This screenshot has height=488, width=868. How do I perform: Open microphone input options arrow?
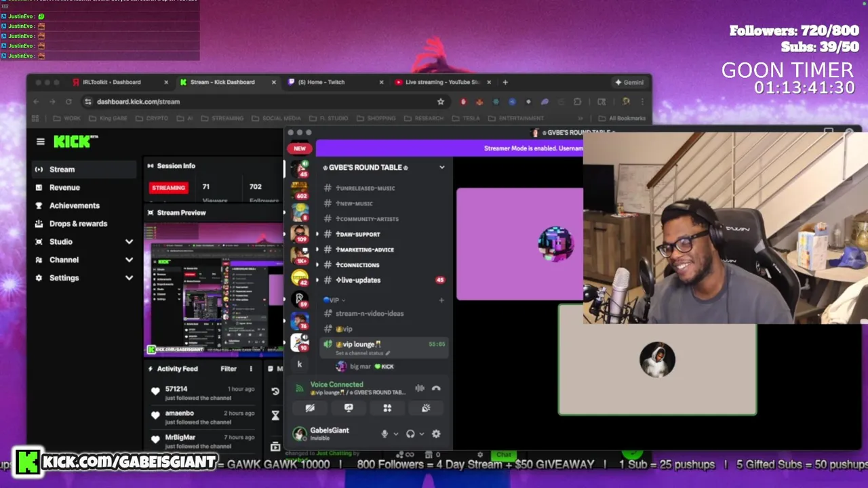tap(395, 434)
